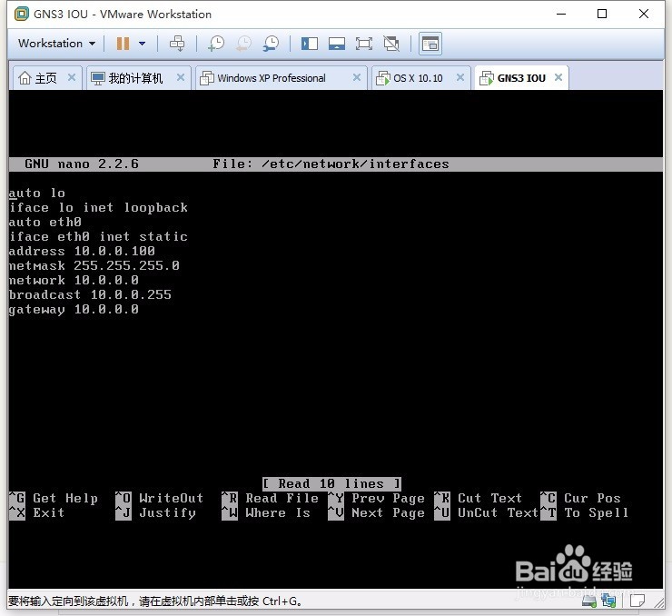Click the 'iface lo inet loopback' line

tap(98, 207)
